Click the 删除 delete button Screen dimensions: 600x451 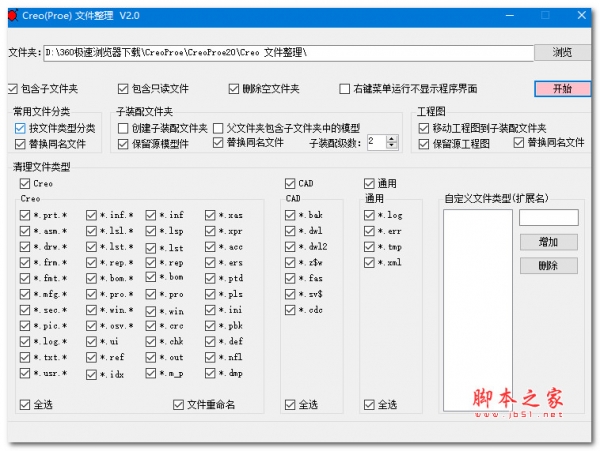(x=548, y=265)
